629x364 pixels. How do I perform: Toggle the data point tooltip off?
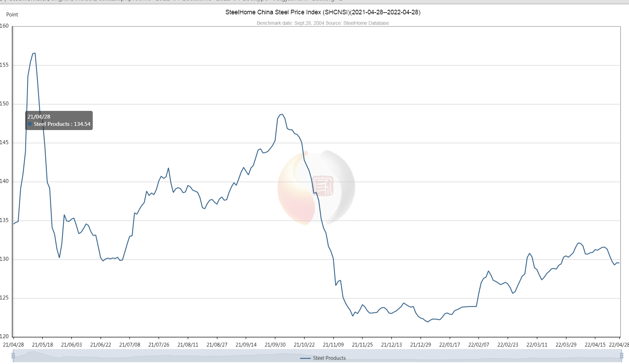coord(59,121)
